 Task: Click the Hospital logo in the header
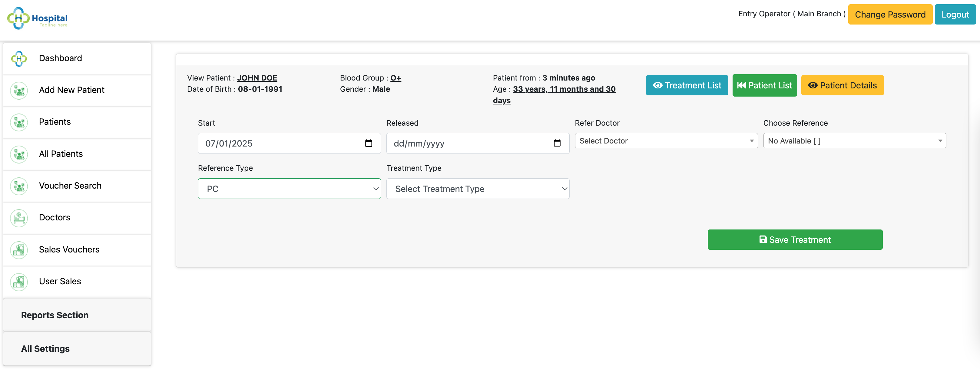click(x=37, y=18)
